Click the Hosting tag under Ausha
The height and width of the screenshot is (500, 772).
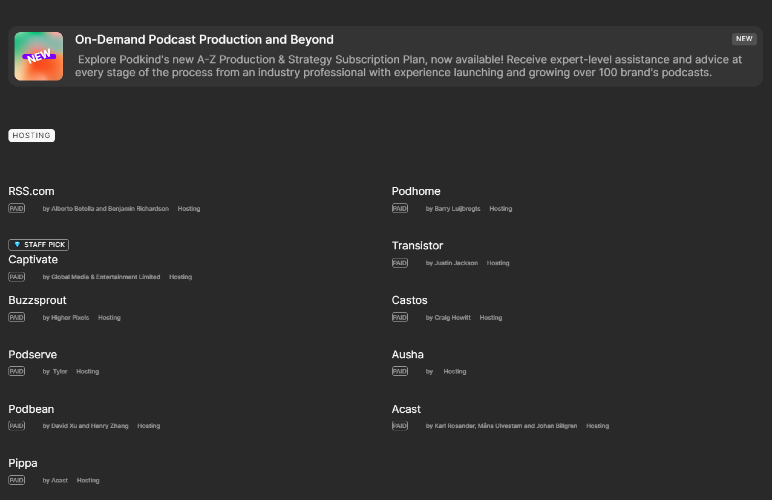point(454,372)
